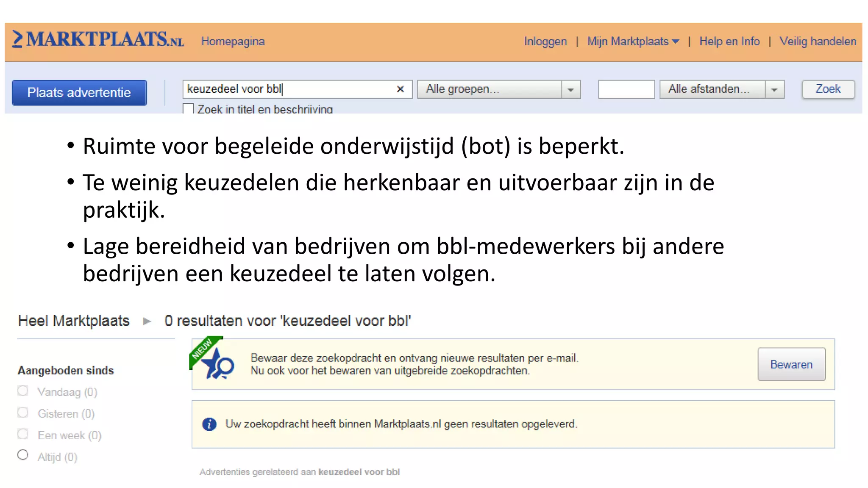Click the 'Ruimte voor begeleide onderwijstijd' bullet text
The width and height of the screenshot is (868, 488).
pos(353,147)
